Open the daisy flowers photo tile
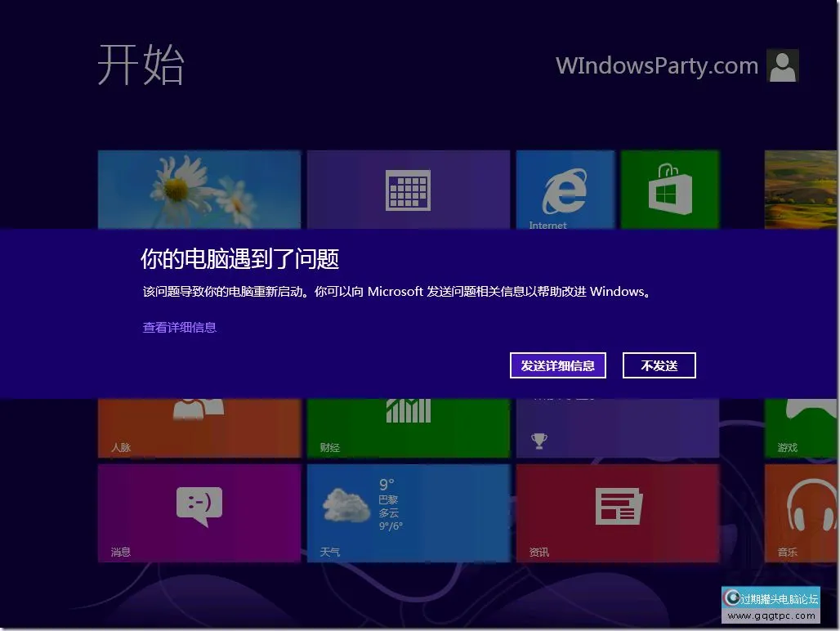Viewport: 840px width, 631px height. click(x=199, y=190)
